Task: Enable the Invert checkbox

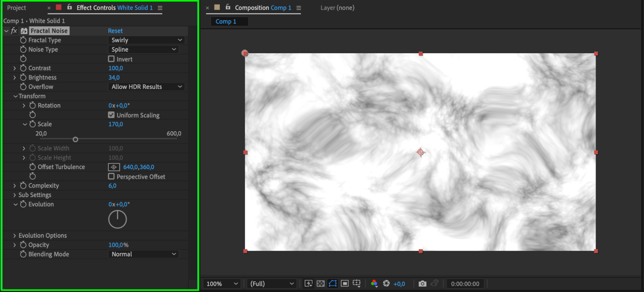Action: click(111, 59)
